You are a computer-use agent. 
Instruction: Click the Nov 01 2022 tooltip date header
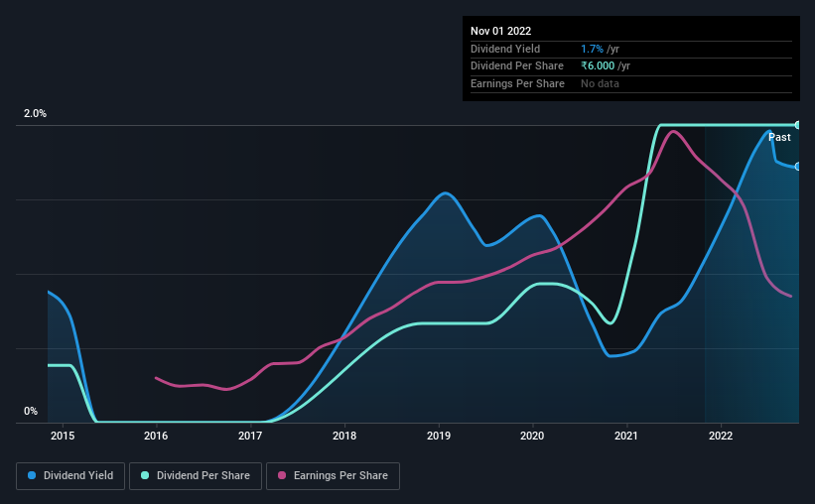point(501,31)
